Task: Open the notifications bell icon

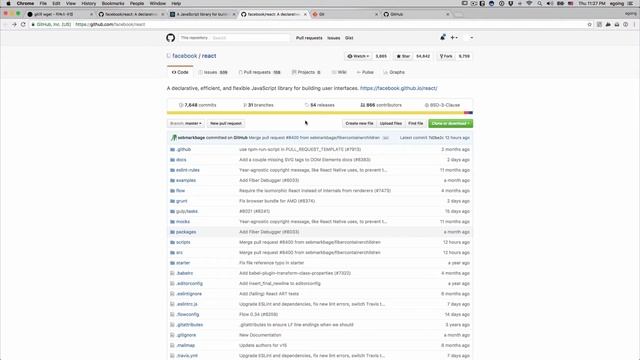Action: click(443, 38)
